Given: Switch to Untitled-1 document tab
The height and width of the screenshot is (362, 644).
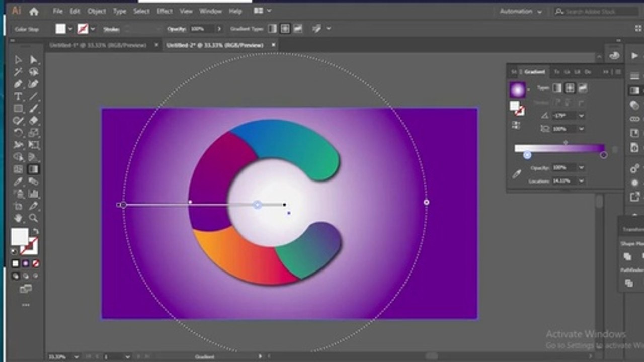Looking at the screenshot, I should (x=98, y=45).
